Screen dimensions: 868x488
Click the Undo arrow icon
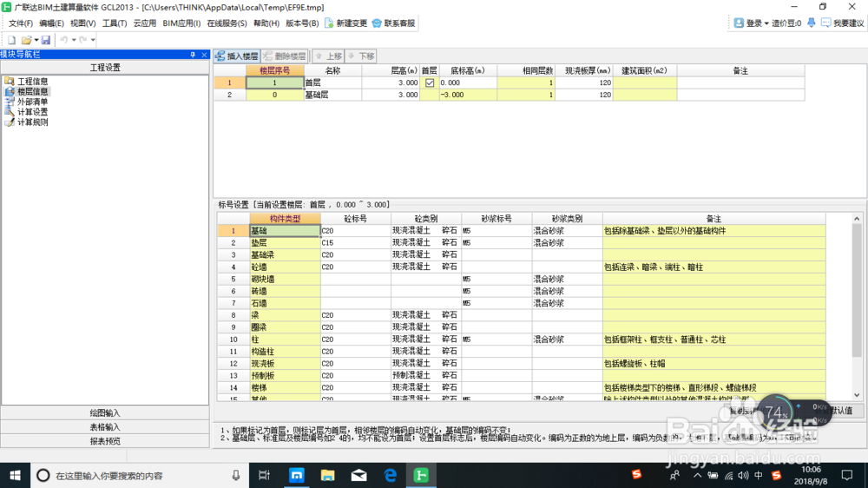(64, 40)
